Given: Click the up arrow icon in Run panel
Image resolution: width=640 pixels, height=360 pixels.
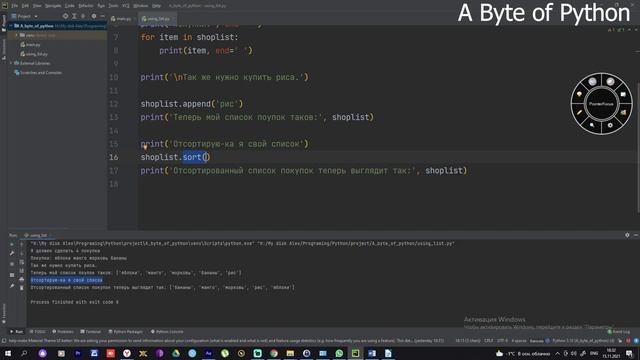Looking at the screenshot, I should pyautogui.click(x=22, y=244).
